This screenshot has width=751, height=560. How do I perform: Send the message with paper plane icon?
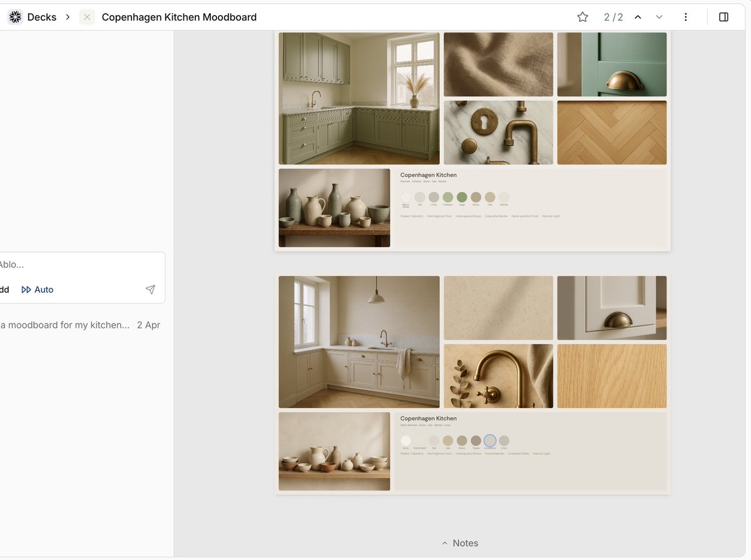pyautogui.click(x=150, y=289)
